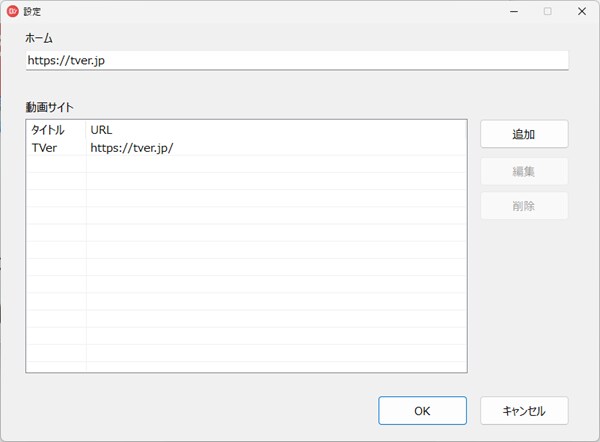Image resolution: width=600 pixels, height=442 pixels.
Task: Click the タイトル column header
Action: 48,130
